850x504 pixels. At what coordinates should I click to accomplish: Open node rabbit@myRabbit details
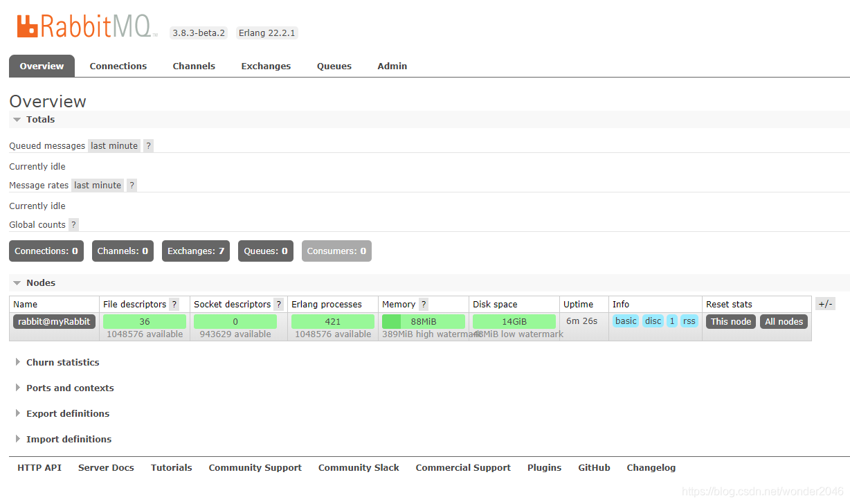[54, 322]
